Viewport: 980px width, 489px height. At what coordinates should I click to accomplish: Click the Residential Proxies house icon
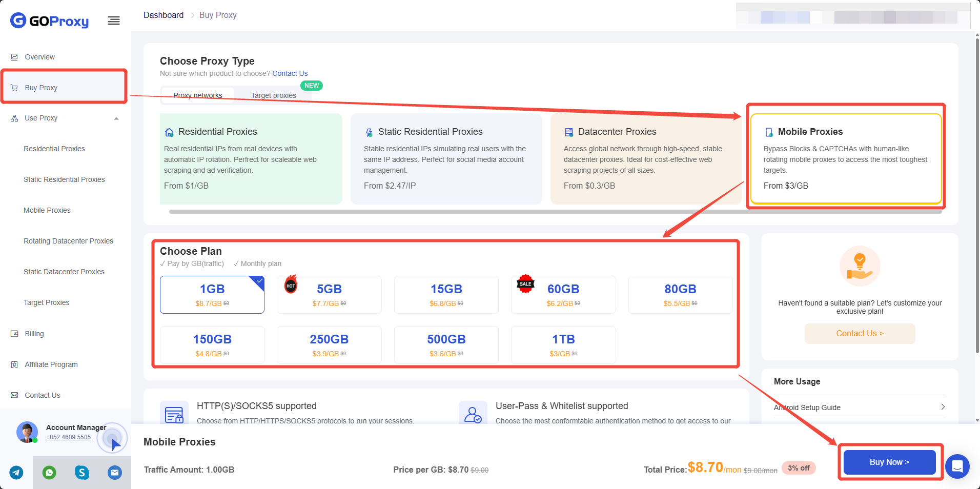click(x=169, y=132)
